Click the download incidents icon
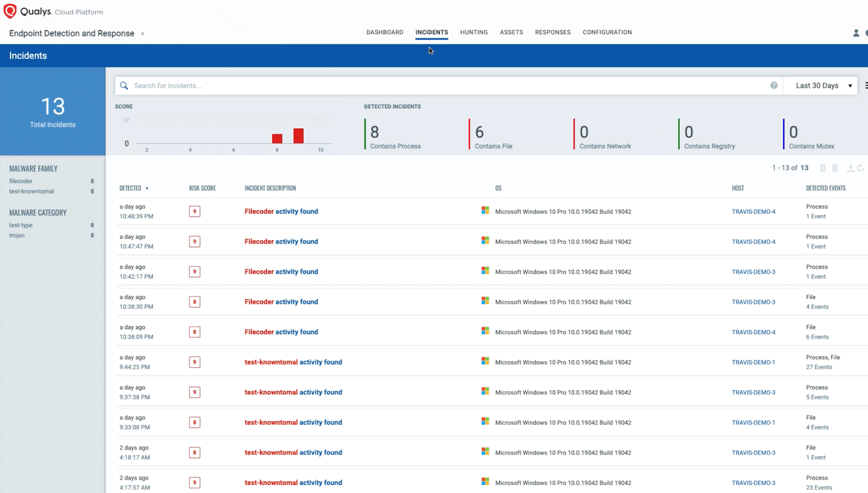 [x=850, y=168]
